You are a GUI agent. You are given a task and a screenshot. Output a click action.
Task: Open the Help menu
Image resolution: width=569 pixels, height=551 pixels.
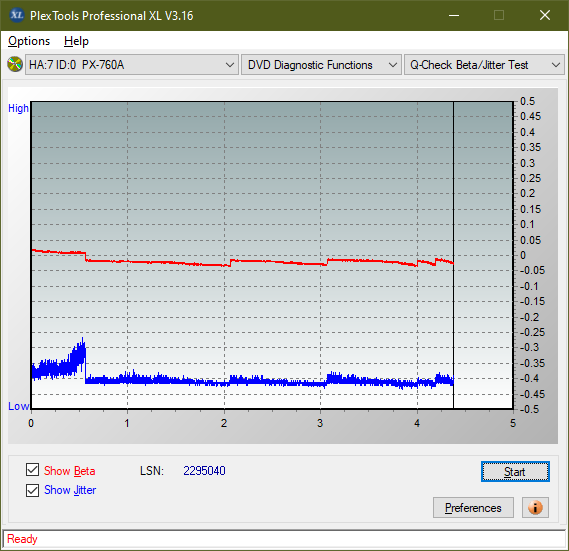point(76,41)
